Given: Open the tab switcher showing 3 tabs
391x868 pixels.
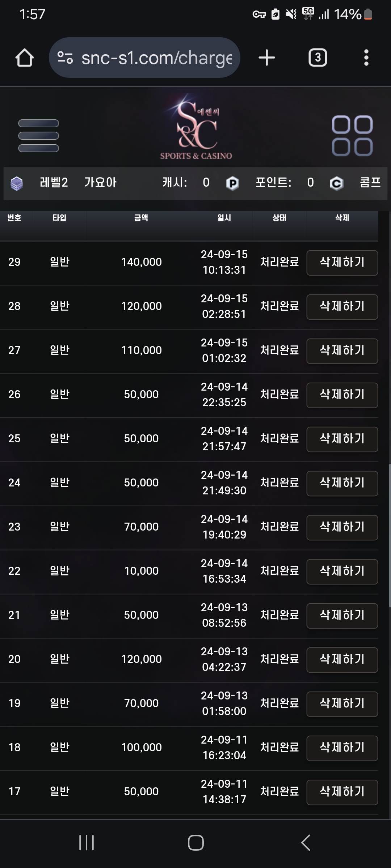Looking at the screenshot, I should (318, 58).
